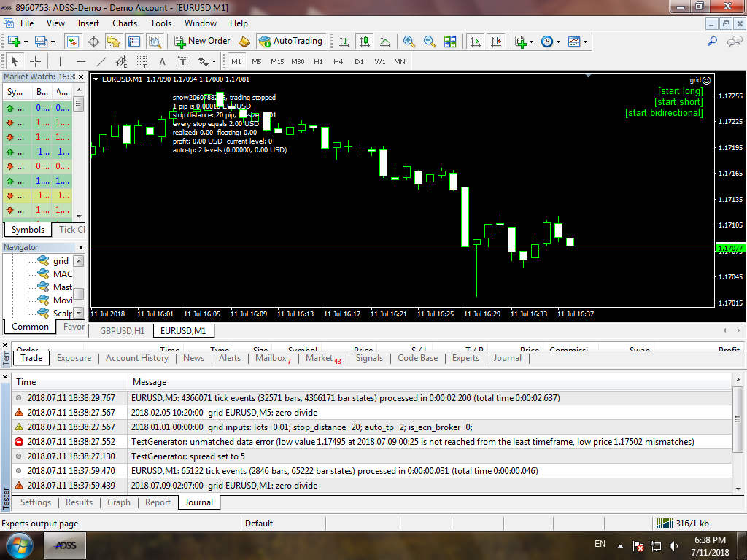Open the New Chart toolbar icon
Screen dimensions: 747x560
click(x=13, y=42)
